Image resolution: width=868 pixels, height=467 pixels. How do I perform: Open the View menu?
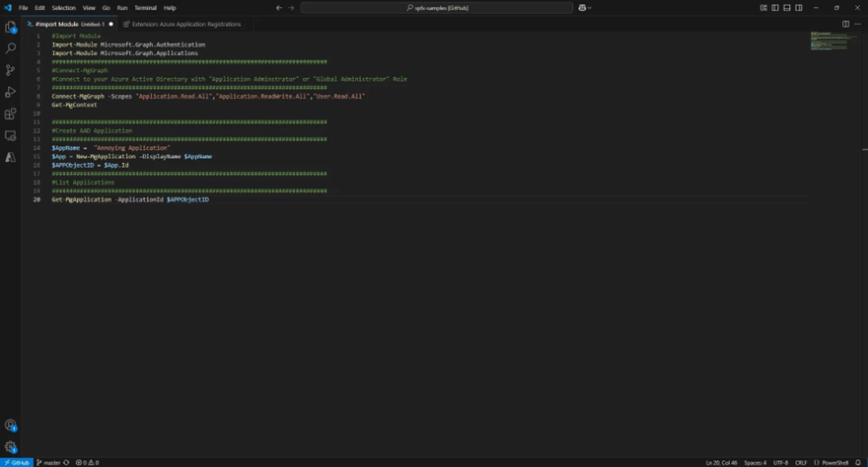[x=89, y=8]
